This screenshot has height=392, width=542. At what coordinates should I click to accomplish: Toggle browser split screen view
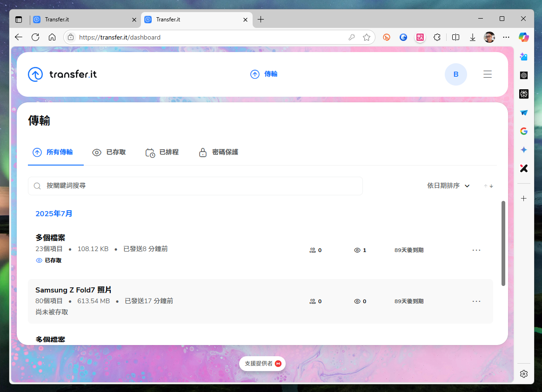click(x=455, y=37)
